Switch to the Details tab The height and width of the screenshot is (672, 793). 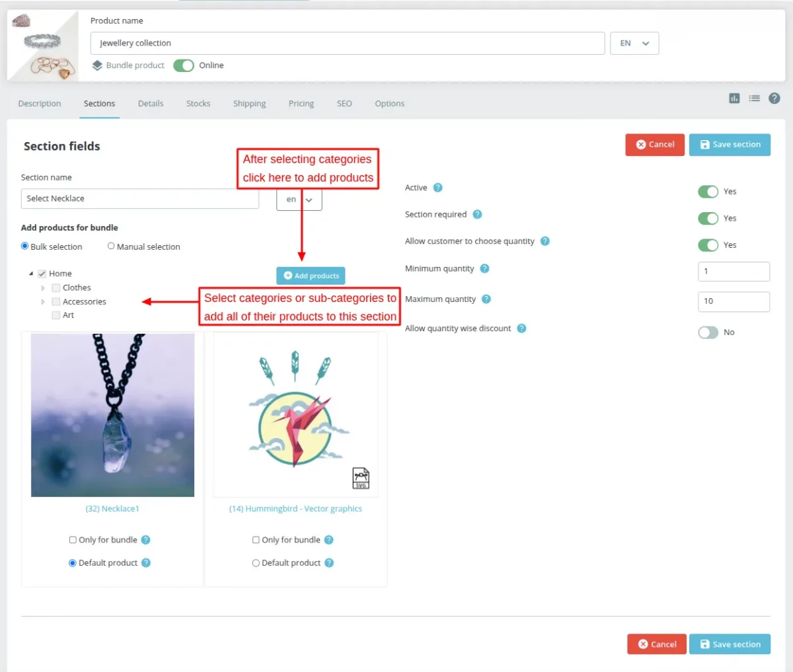[x=151, y=104]
